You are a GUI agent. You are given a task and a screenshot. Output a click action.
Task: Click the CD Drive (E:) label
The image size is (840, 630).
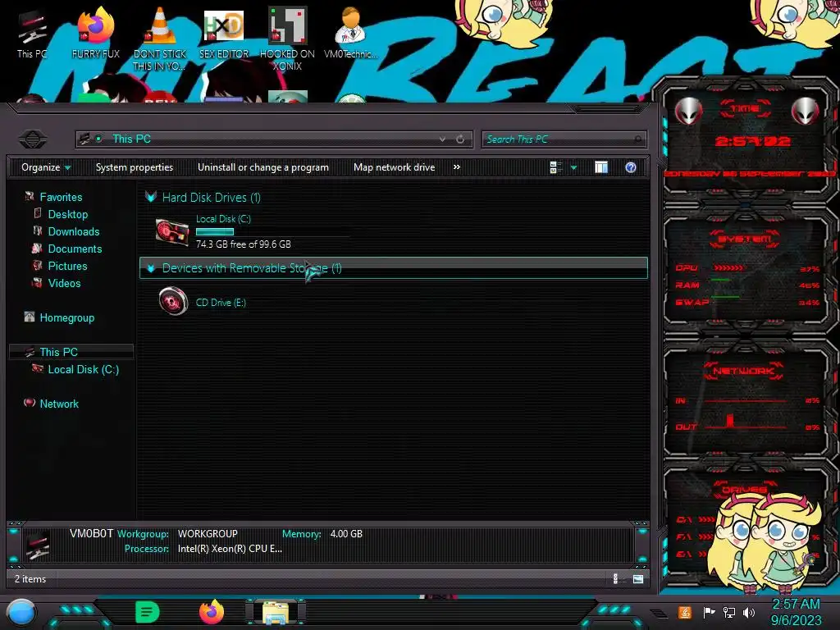click(221, 303)
